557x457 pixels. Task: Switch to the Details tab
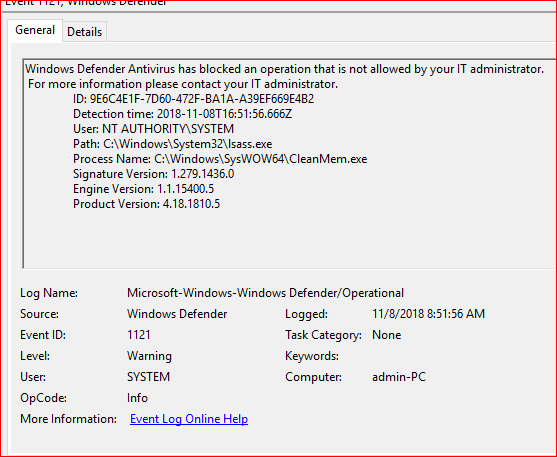(x=85, y=32)
